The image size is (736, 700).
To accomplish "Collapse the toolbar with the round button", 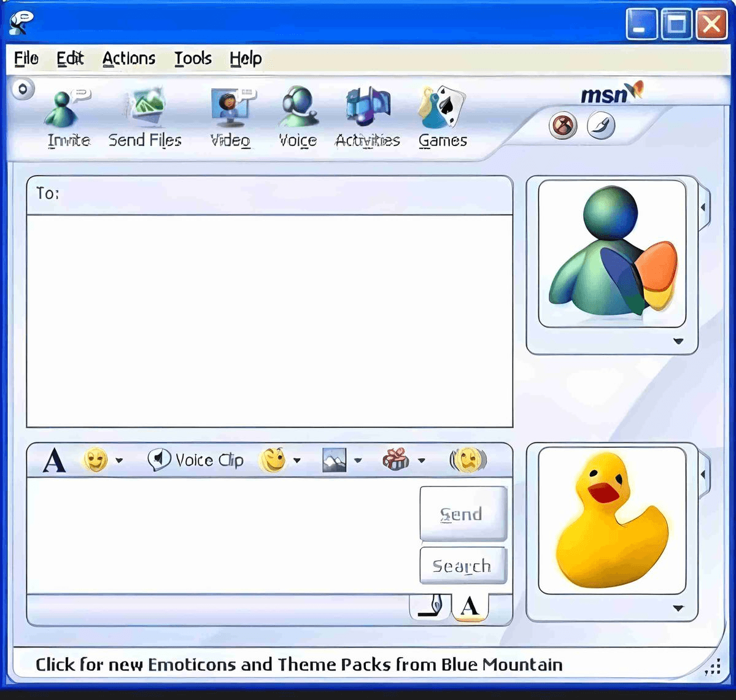I will [x=23, y=90].
